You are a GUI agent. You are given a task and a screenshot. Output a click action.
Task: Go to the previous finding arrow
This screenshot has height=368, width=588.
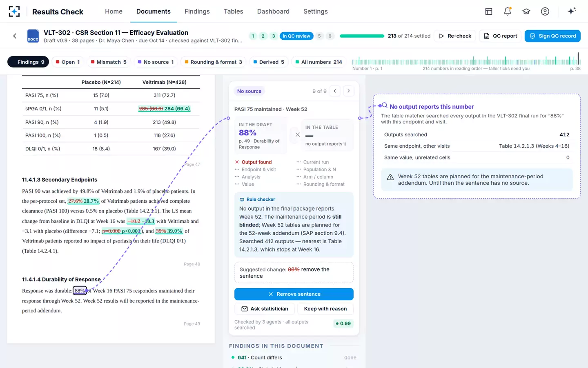point(335,91)
